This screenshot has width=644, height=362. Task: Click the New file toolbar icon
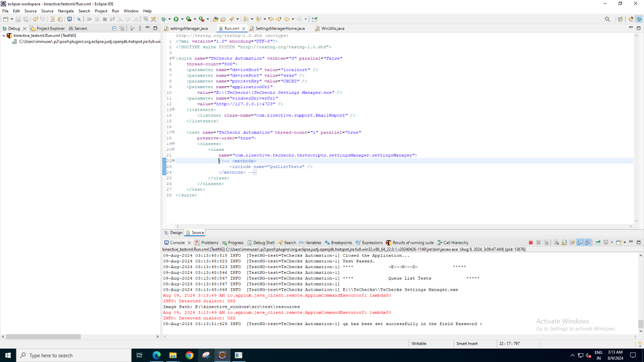6,19
